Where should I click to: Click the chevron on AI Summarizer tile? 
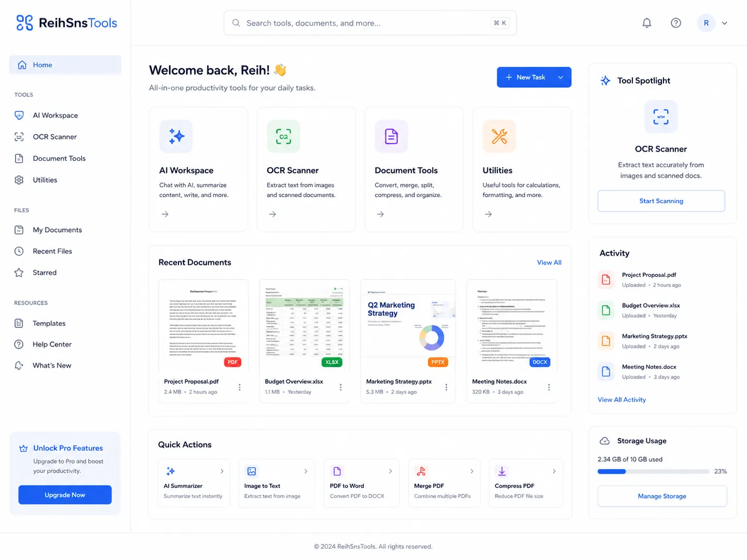[x=222, y=471]
